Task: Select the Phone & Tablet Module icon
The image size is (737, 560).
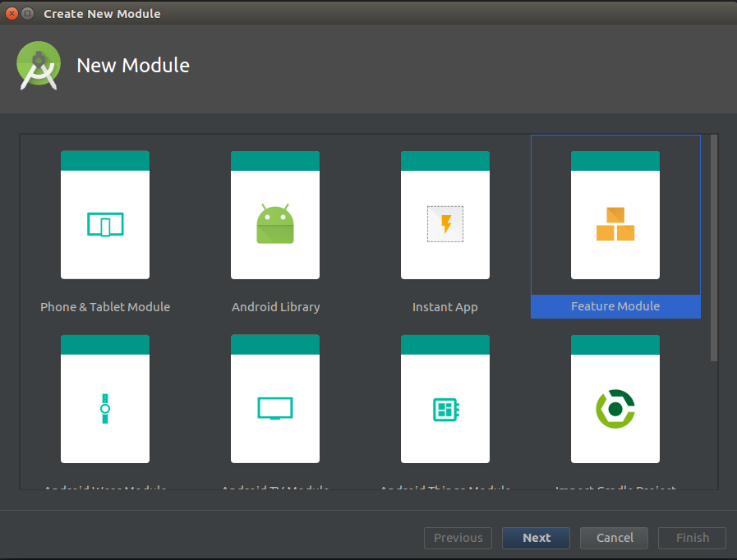Action: [105, 224]
